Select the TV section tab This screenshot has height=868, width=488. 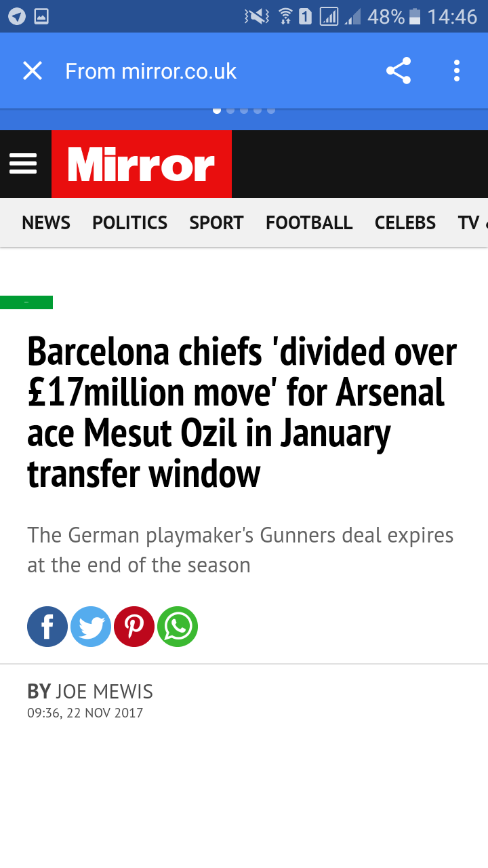tap(469, 222)
